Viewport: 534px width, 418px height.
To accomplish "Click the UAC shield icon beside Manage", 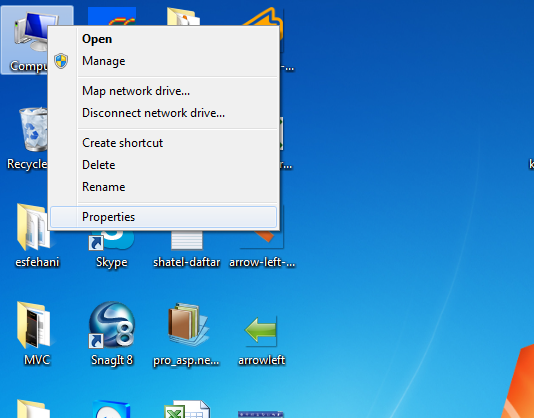I will 61,61.
